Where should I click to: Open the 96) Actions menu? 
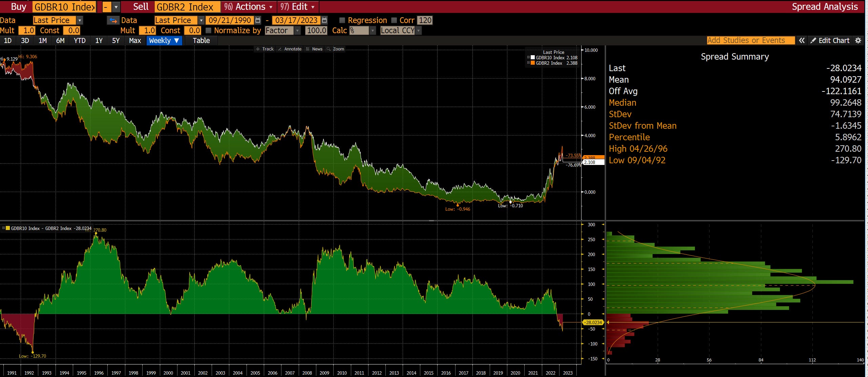pos(248,7)
